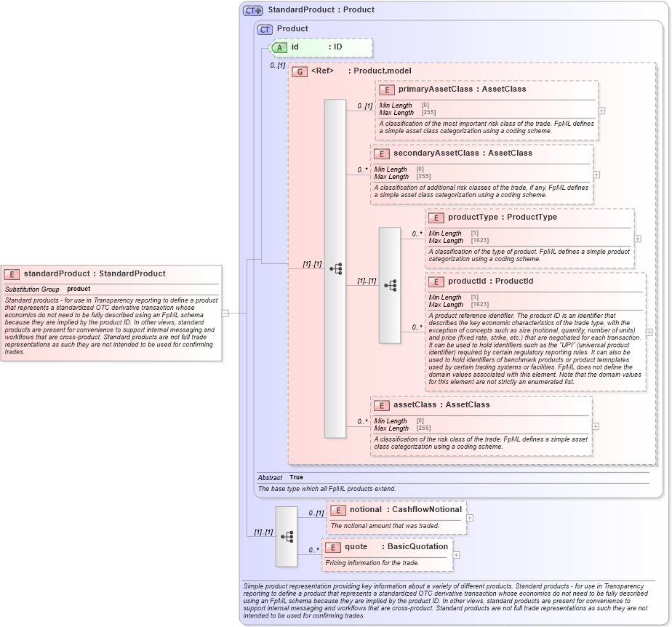The image size is (672, 627).
Task: Expand primaryAssetClass details with its plus box
Action: pos(601,109)
